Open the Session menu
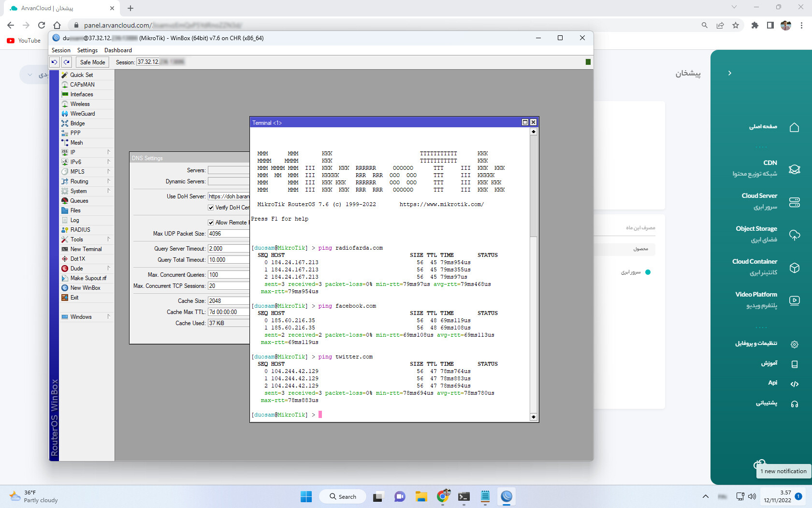 61,50
